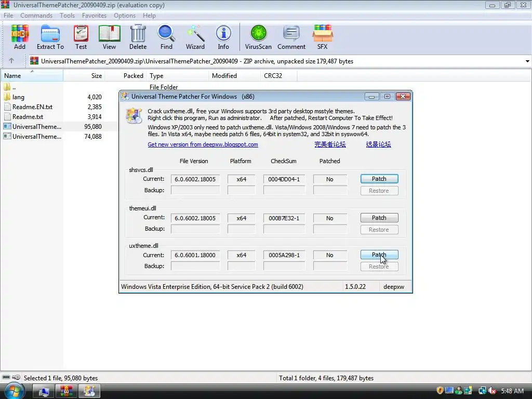Switch to the first taskbar window
This screenshot has width=532, height=399.
[44, 392]
